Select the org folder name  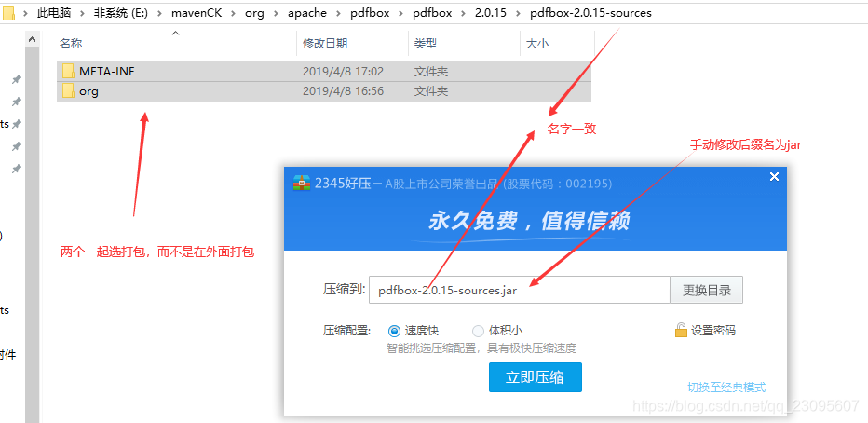[x=88, y=91]
